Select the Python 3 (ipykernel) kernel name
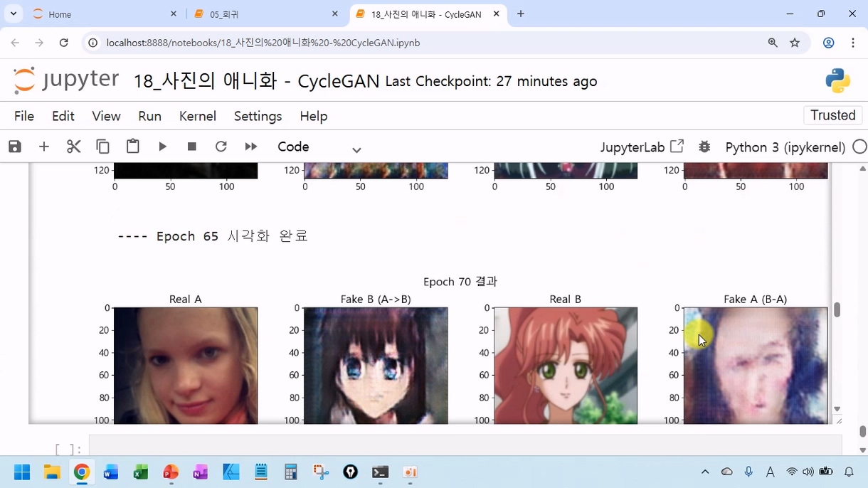 (x=785, y=147)
